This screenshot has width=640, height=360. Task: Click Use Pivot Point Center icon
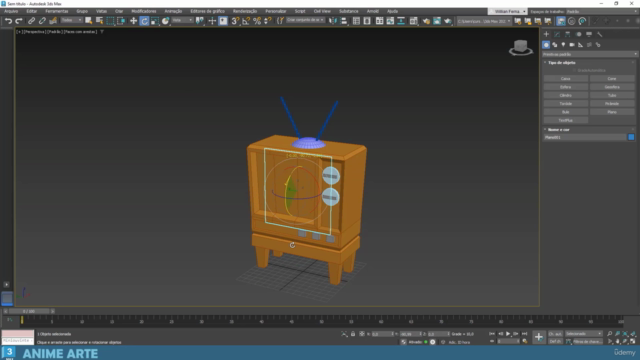tap(200, 21)
